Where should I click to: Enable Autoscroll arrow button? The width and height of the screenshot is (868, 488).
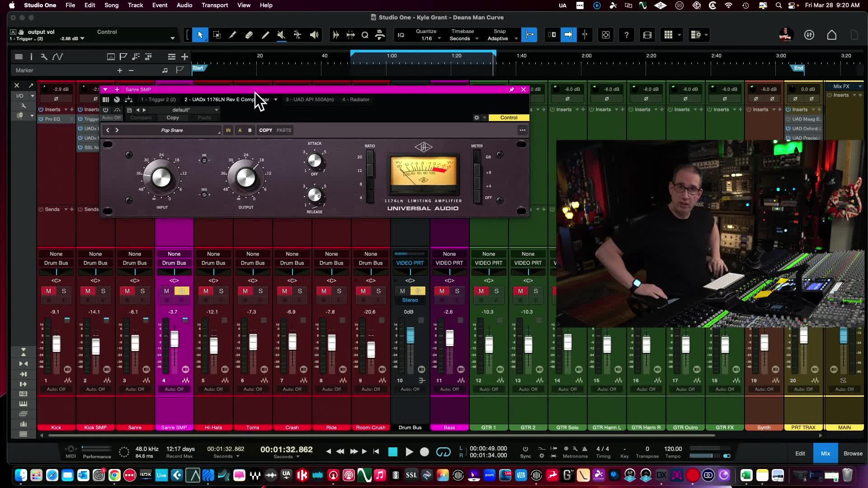click(x=568, y=35)
